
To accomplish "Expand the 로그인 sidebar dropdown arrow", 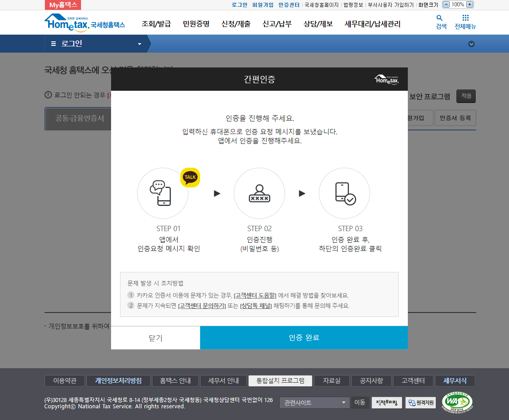I will coord(139,44).
